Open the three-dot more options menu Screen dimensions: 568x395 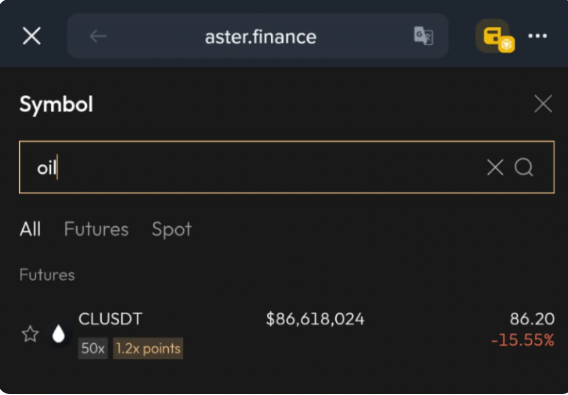(538, 36)
